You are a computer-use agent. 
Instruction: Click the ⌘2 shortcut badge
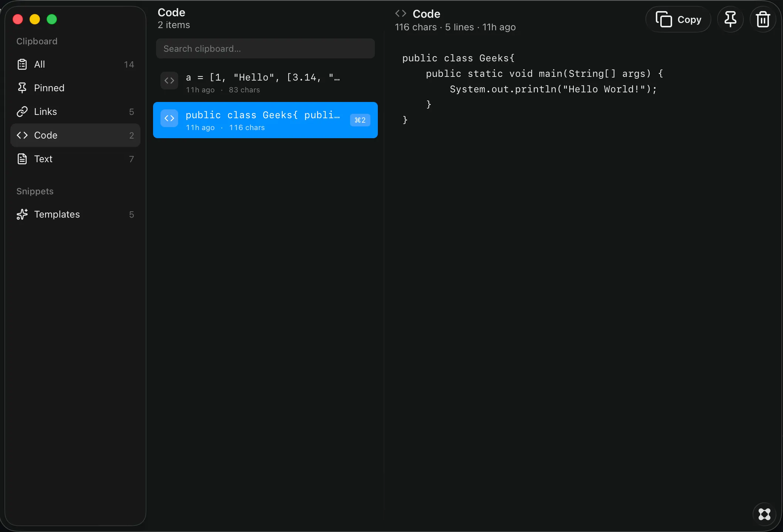coord(360,120)
